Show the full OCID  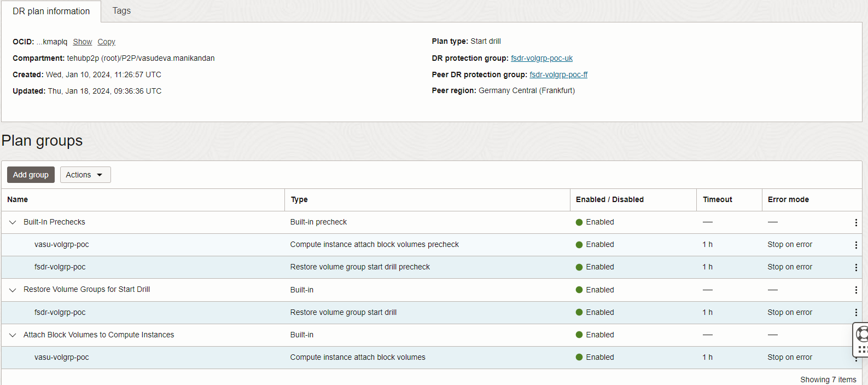point(83,42)
